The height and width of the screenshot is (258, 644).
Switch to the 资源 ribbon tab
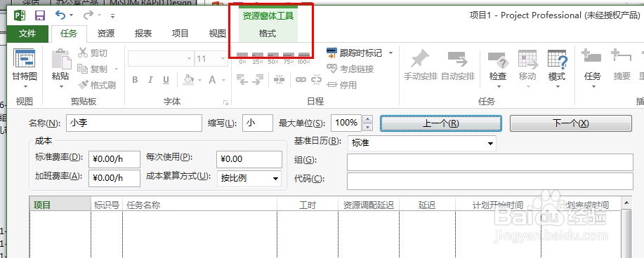coord(106,34)
